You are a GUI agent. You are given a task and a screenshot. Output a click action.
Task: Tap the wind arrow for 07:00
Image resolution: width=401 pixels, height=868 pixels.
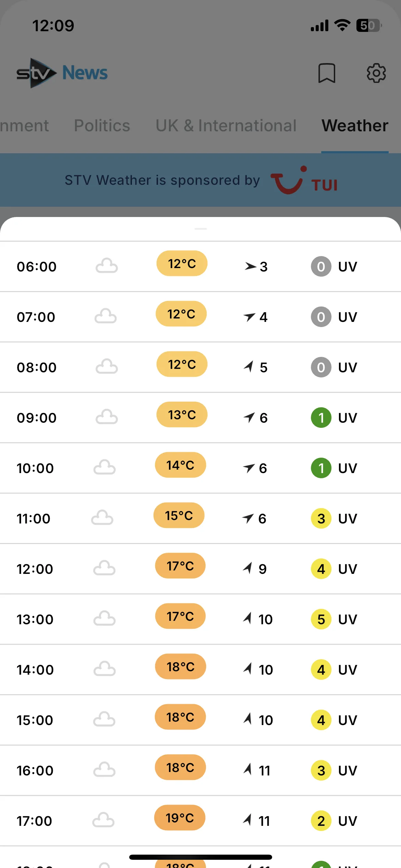click(x=249, y=317)
